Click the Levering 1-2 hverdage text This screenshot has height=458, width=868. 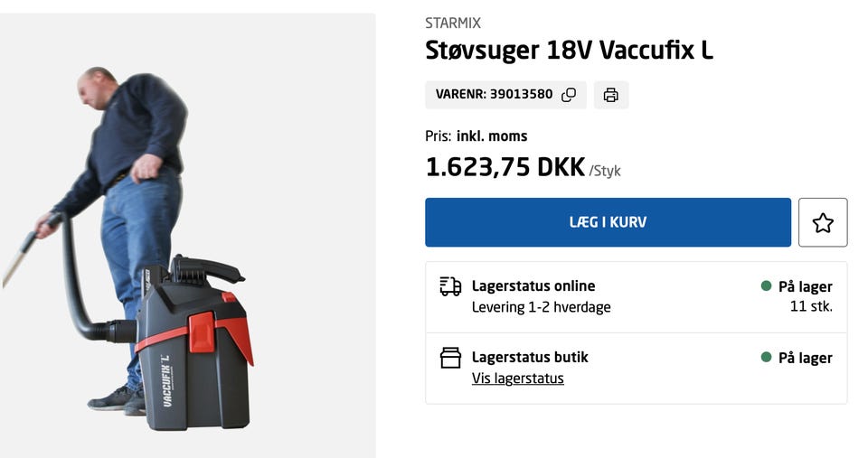(x=541, y=307)
